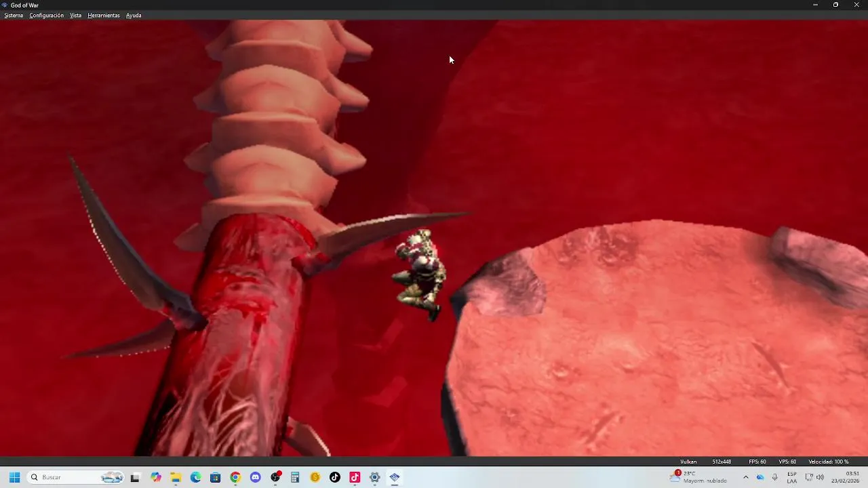Click the Velocidad: 100 % status entry
Viewport: 868px width, 488px height.
(828, 462)
